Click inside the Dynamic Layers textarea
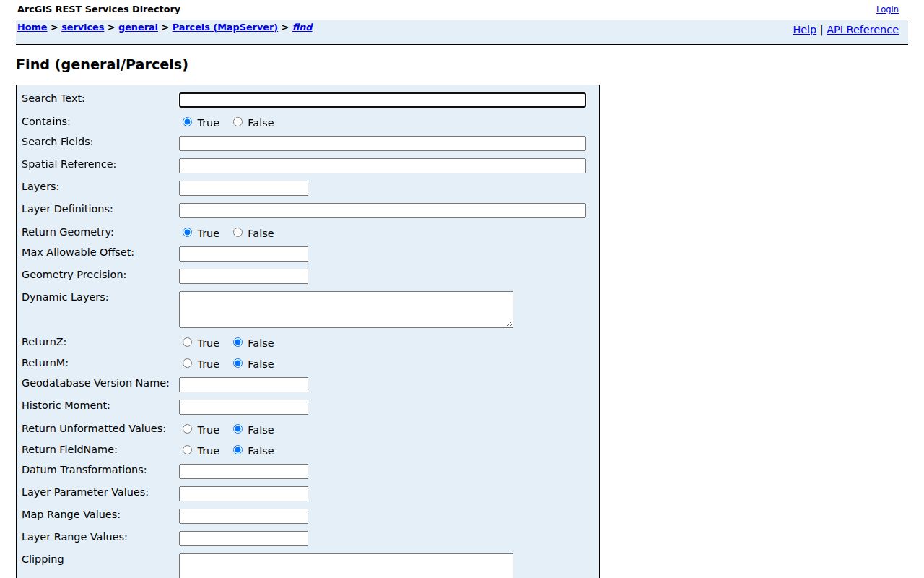This screenshot has height=578, width=924. (x=346, y=310)
